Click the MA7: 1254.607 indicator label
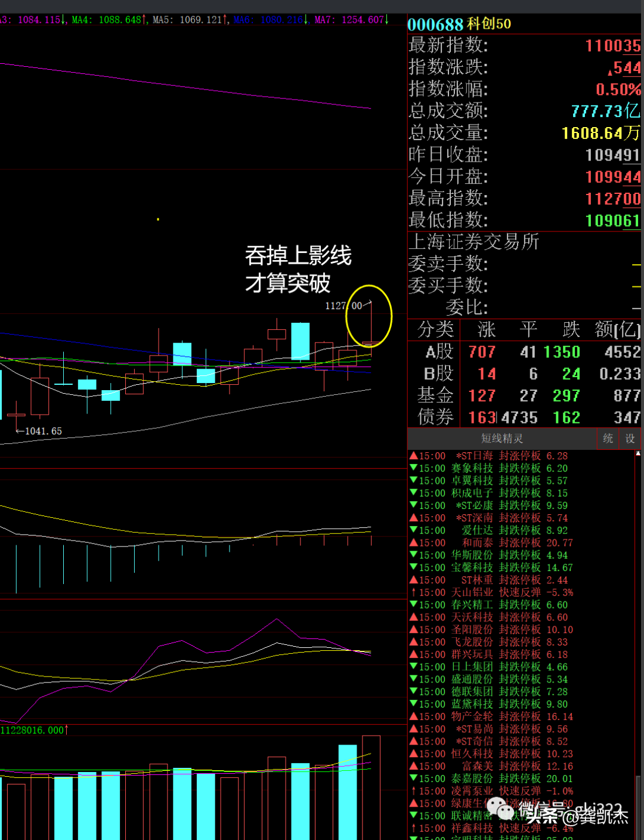This screenshot has width=644, height=840. pos(352,20)
